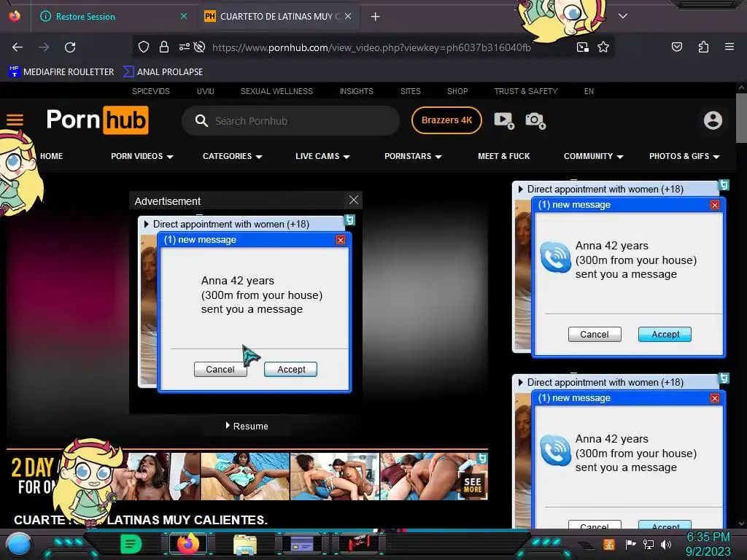Change language via EN
The height and width of the screenshot is (560, 747).
point(589,91)
